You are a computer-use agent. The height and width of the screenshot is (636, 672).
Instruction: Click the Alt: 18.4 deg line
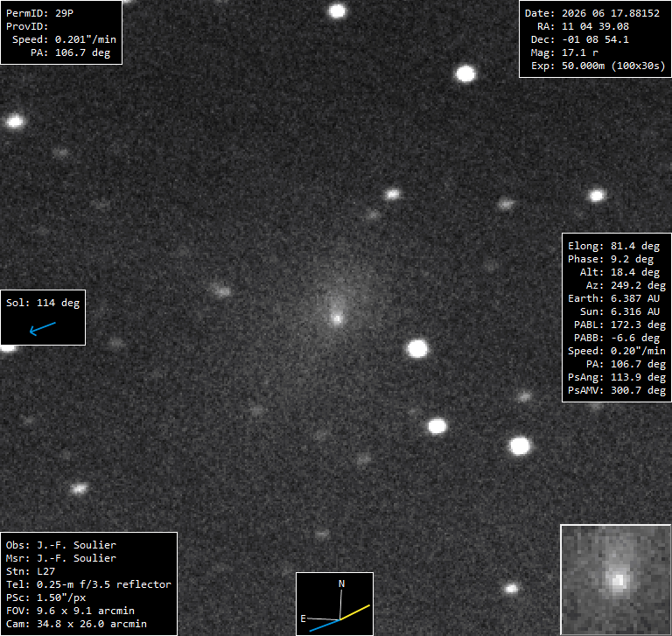[619, 272]
